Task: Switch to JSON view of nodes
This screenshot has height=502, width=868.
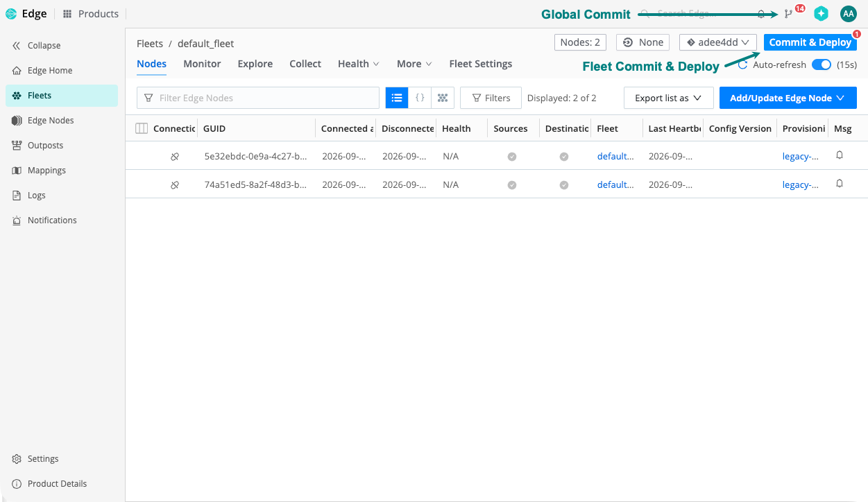Action: [420, 98]
